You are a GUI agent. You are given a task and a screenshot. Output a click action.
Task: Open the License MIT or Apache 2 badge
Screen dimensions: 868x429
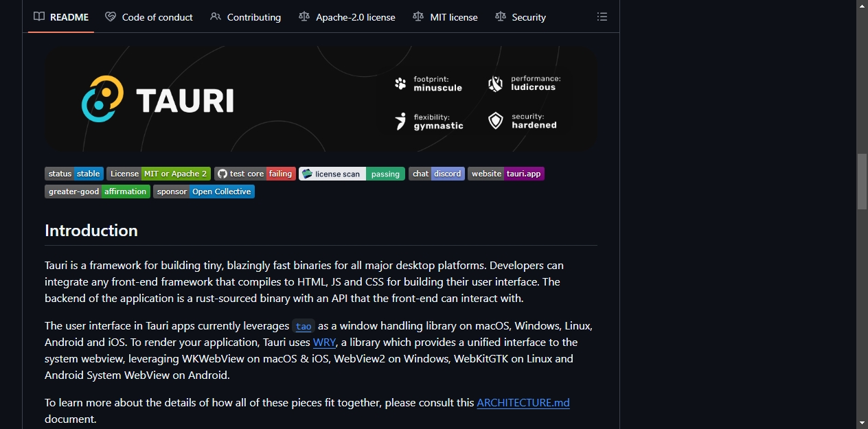159,174
